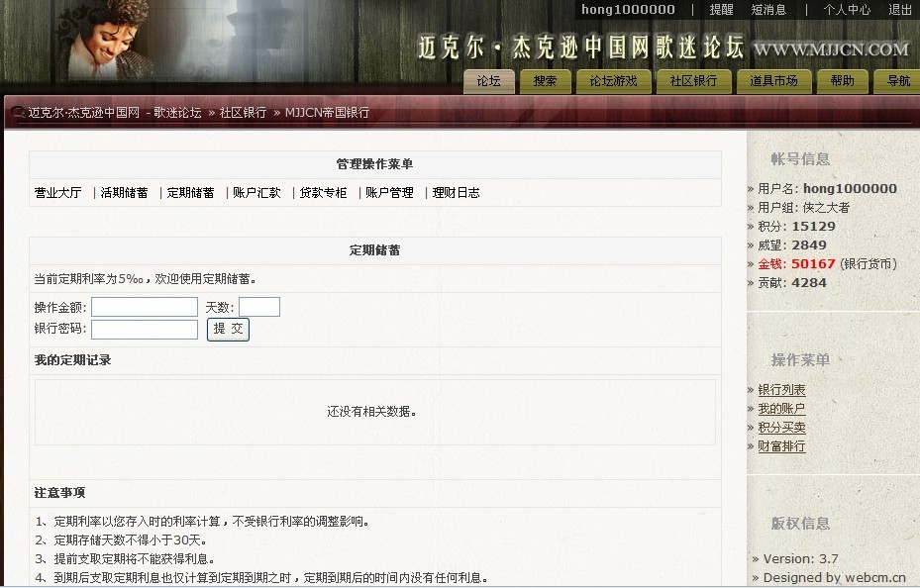Open 银行列表 in the sidebar menu
The image size is (920, 588).
(x=781, y=390)
